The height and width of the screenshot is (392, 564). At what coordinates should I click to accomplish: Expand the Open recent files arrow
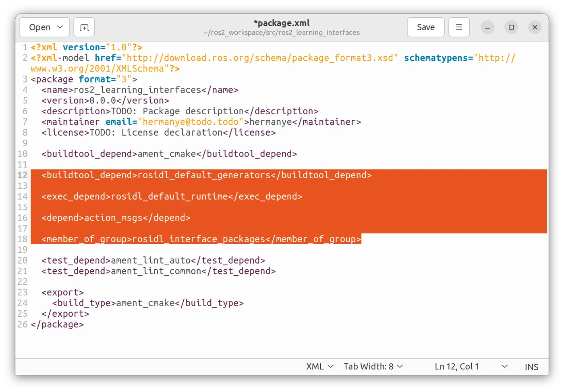tap(60, 27)
